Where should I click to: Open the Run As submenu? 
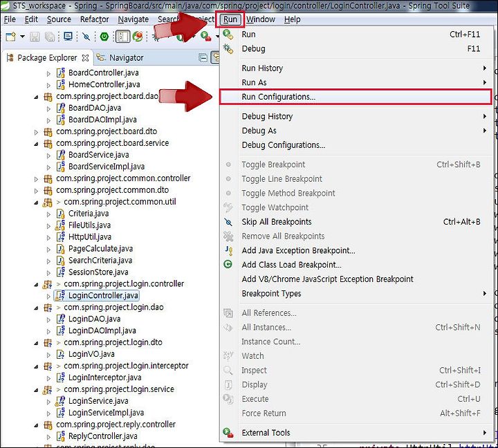356,82
